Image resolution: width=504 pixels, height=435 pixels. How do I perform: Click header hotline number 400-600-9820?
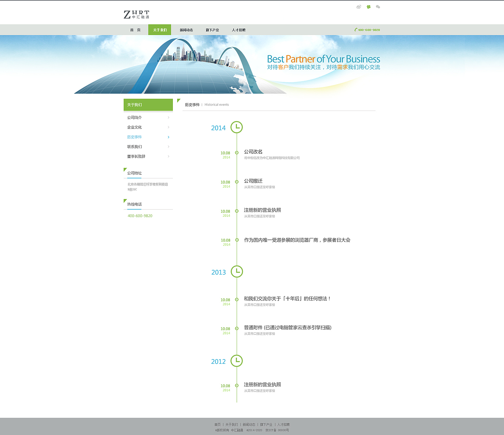[369, 30]
